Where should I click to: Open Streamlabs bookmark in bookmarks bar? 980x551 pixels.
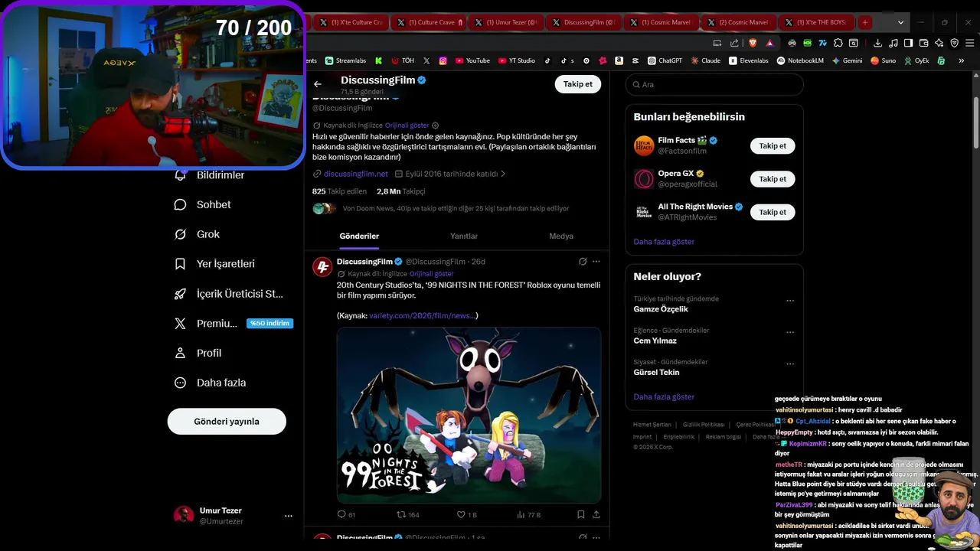pos(345,60)
